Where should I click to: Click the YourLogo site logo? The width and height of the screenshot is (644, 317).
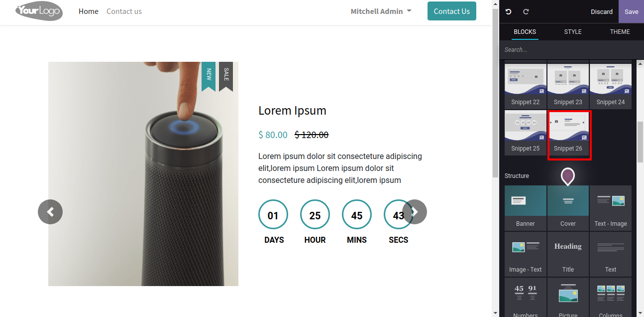pyautogui.click(x=39, y=11)
